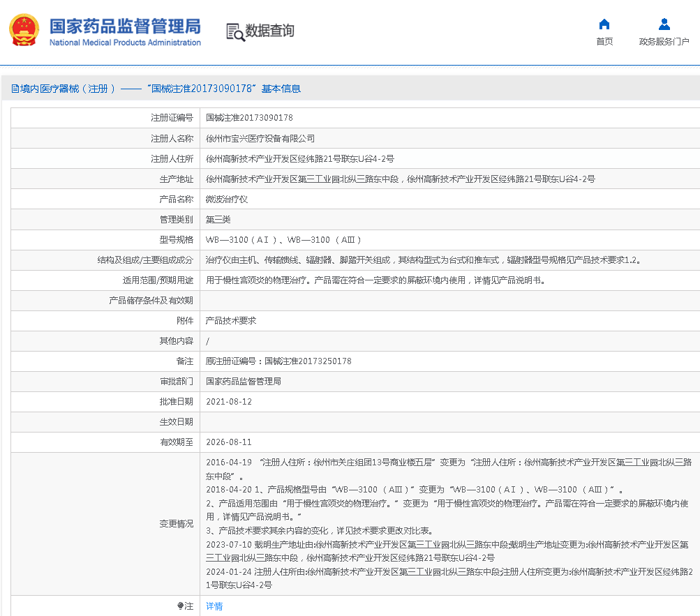Click the 附件 row label

(185, 320)
